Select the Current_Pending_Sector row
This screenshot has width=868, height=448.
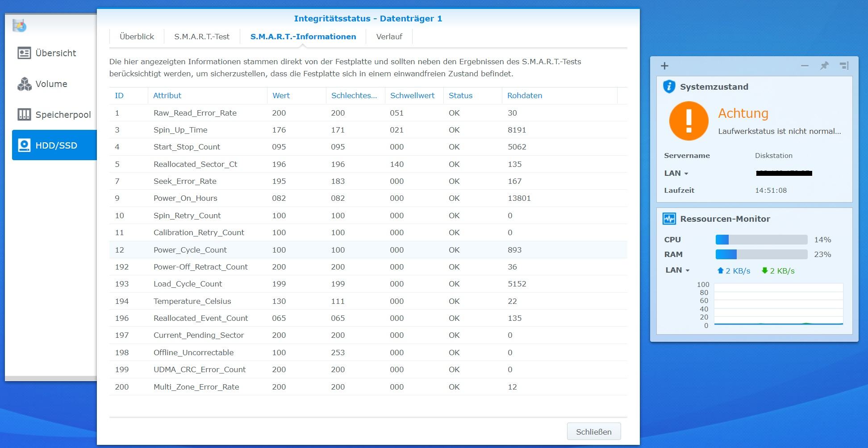[368, 335]
